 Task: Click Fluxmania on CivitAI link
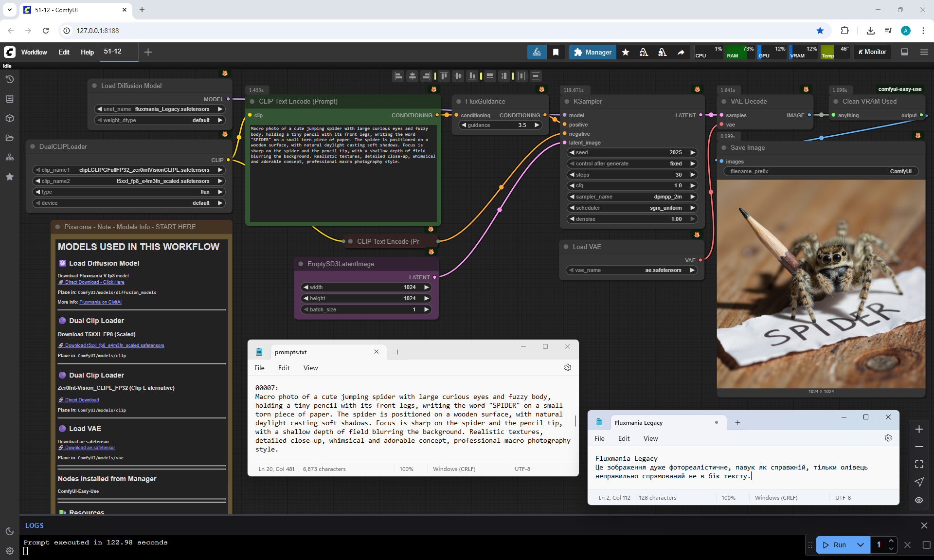tap(100, 302)
